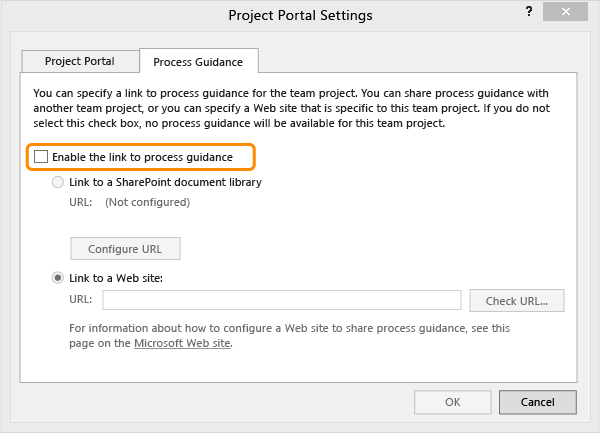
Task: Click the URL label beside the Web site field
Action: pos(81,300)
